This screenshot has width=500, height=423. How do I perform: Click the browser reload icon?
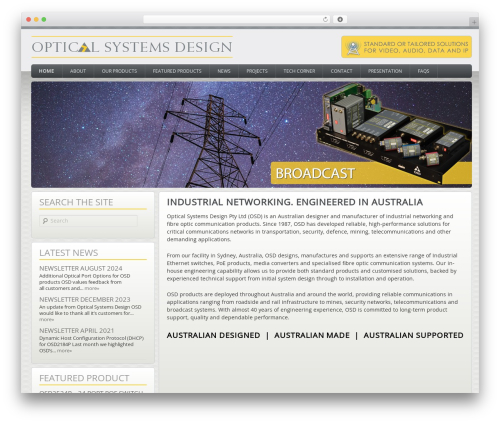(325, 20)
